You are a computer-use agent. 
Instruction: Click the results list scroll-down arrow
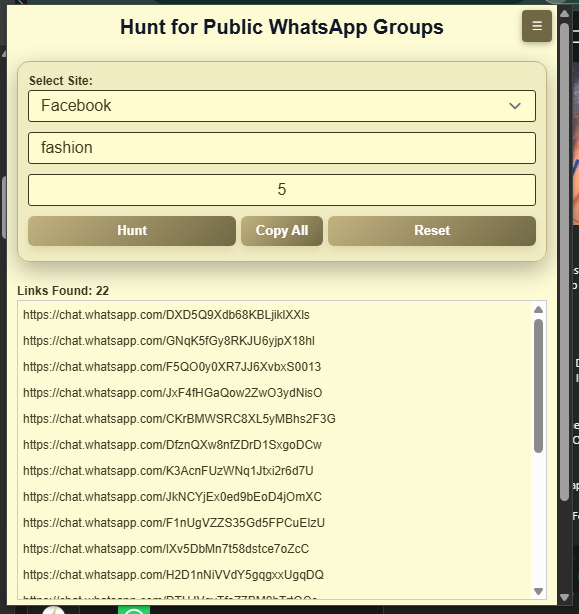click(x=538, y=591)
